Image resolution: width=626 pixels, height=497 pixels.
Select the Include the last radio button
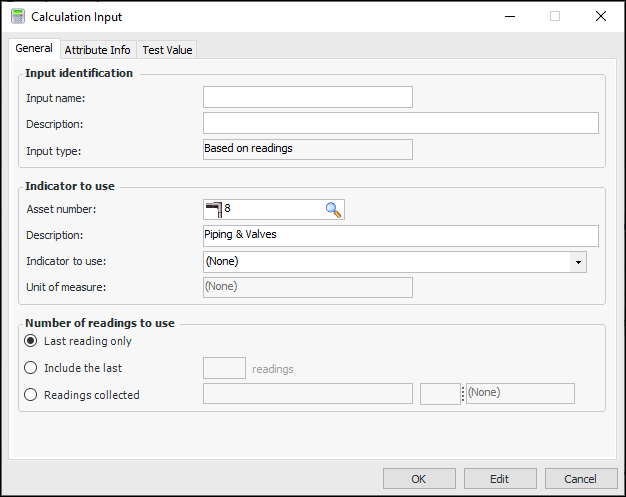coord(31,368)
